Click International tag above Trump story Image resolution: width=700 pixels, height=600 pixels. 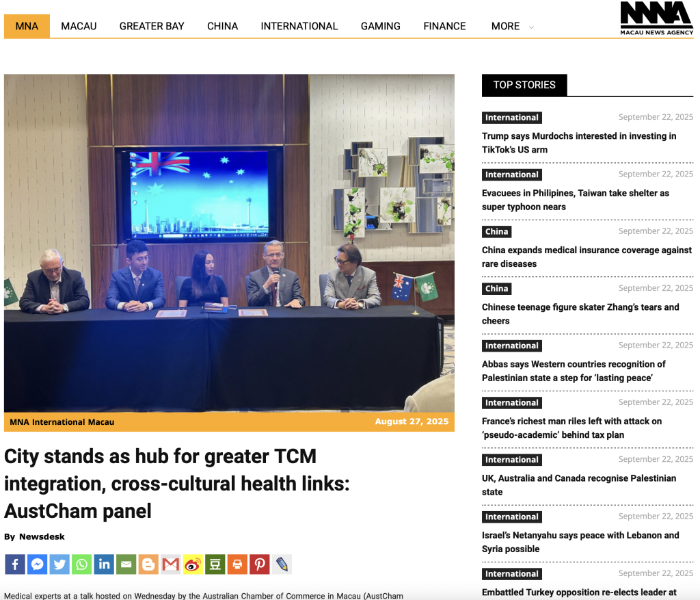coord(511,118)
